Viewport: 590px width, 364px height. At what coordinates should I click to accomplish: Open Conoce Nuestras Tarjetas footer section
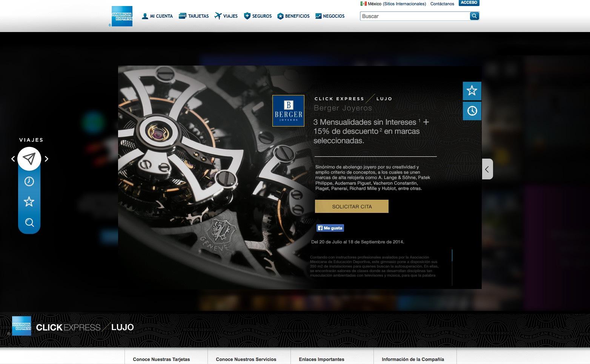point(161,359)
